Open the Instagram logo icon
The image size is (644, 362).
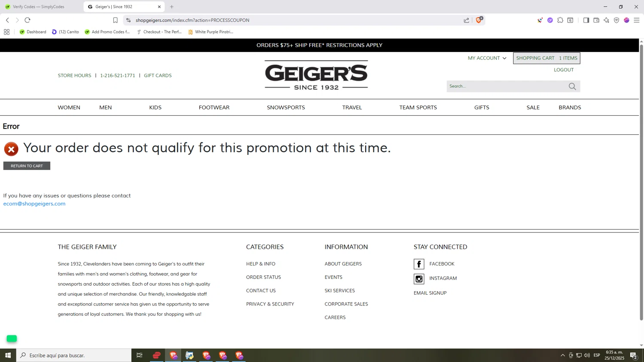(419, 279)
